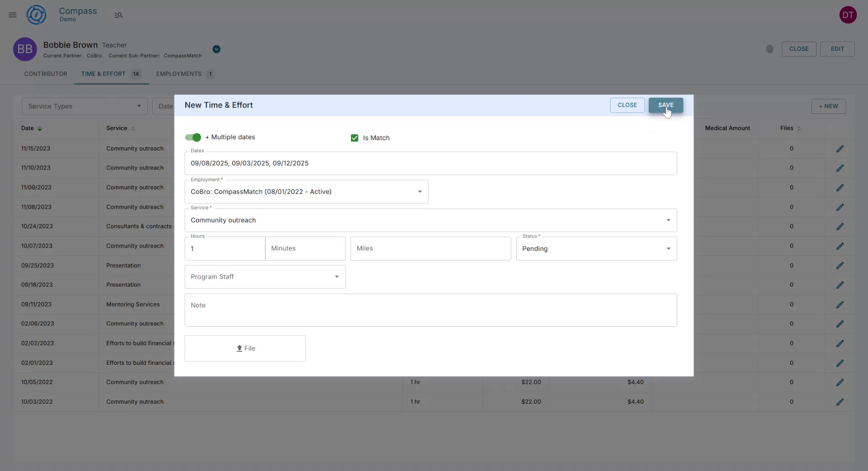Click the Compass logo
Image resolution: width=868 pixels, height=471 pixels.
(36, 14)
